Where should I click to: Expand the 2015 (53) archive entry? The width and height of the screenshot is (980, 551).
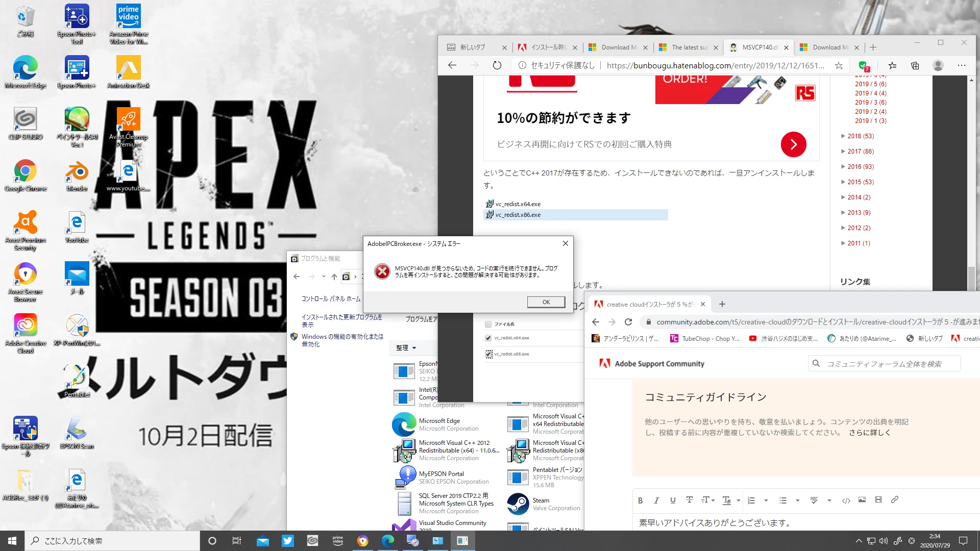click(843, 182)
